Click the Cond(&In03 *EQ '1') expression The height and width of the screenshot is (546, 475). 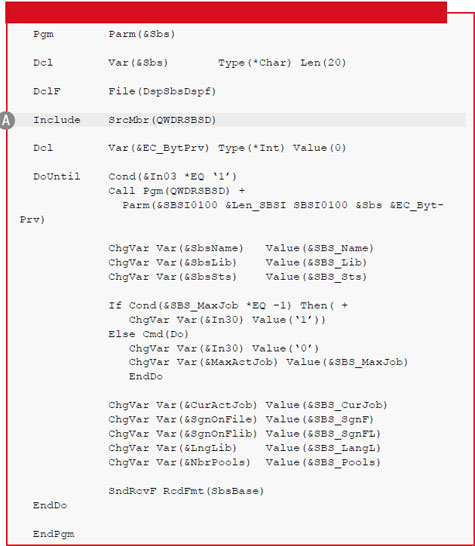tap(172, 177)
